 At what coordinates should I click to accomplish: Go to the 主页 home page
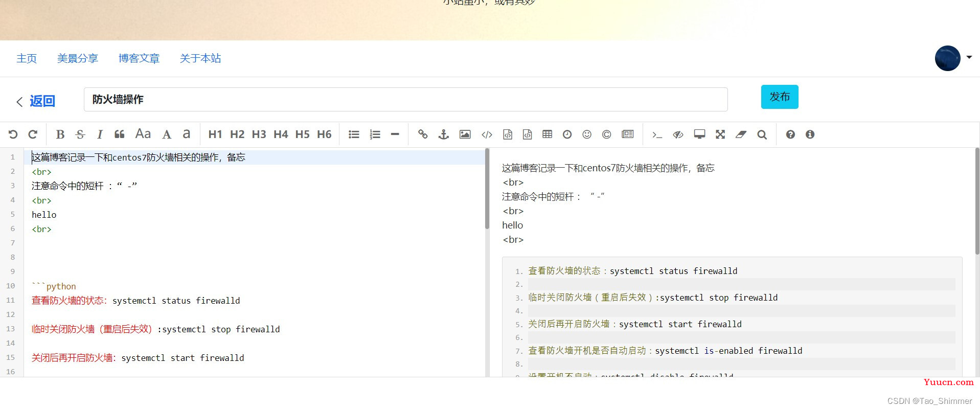(x=27, y=58)
